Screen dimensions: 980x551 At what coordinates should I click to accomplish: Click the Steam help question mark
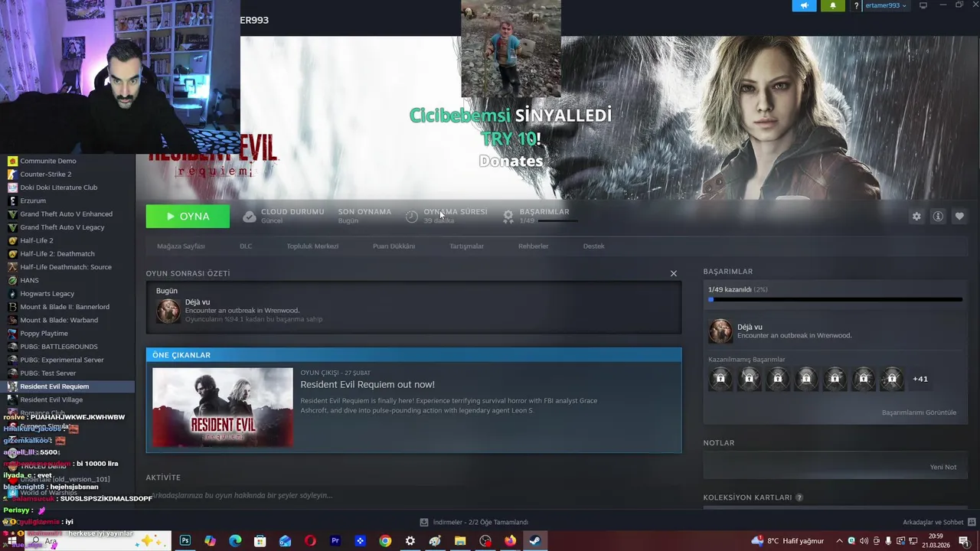point(856,5)
